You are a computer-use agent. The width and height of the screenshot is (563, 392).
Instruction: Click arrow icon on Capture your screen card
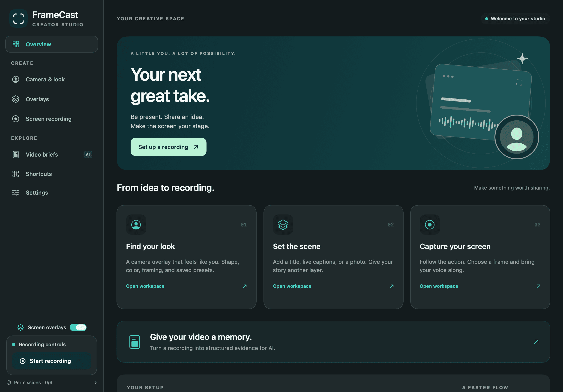coord(539,286)
